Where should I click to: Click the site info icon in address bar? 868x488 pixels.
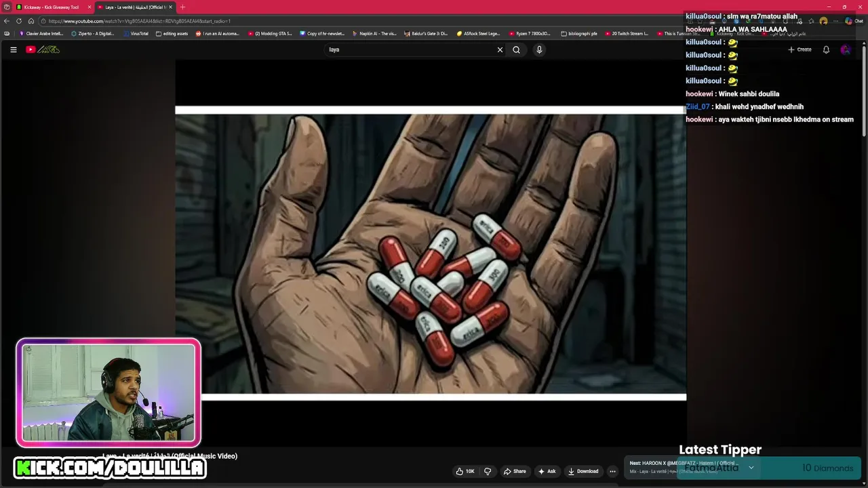coord(43,21)
